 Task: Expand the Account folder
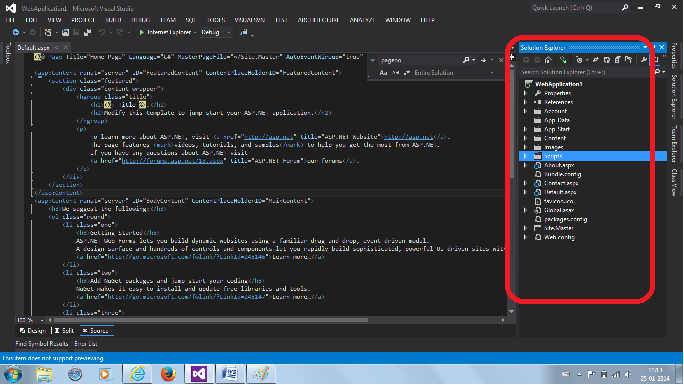[526, 111]
